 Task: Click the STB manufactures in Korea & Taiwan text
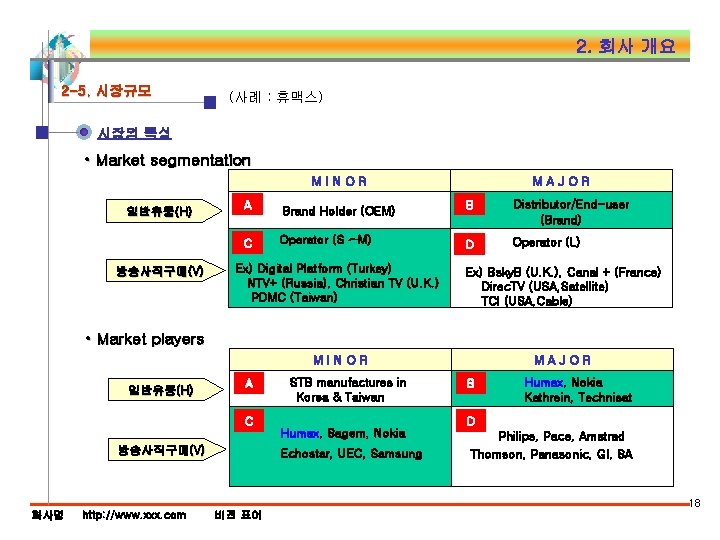tap(348, 389)
